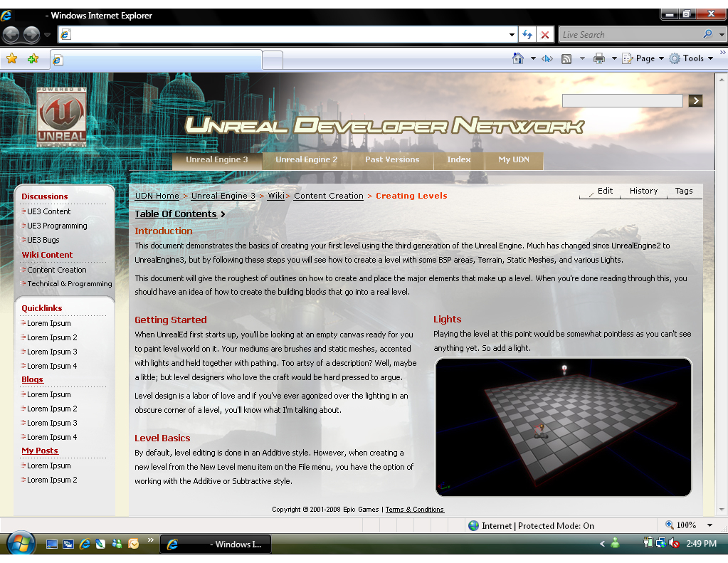Click the Live Search magnifier icon
Image resolution: width=728 pixels, height=563 pixels.
pyautogui.click(x=707, y=34)
